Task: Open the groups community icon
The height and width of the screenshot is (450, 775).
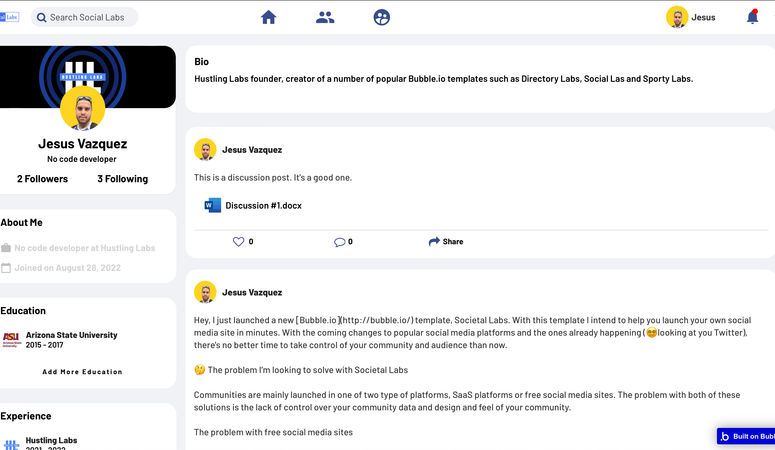Action: (382, 17)
